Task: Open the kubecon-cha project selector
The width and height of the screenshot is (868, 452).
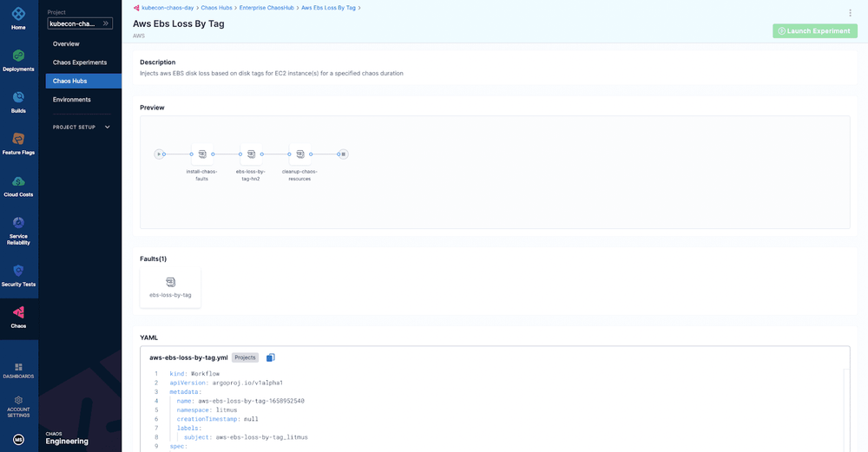Action: [x=80, y=23]
